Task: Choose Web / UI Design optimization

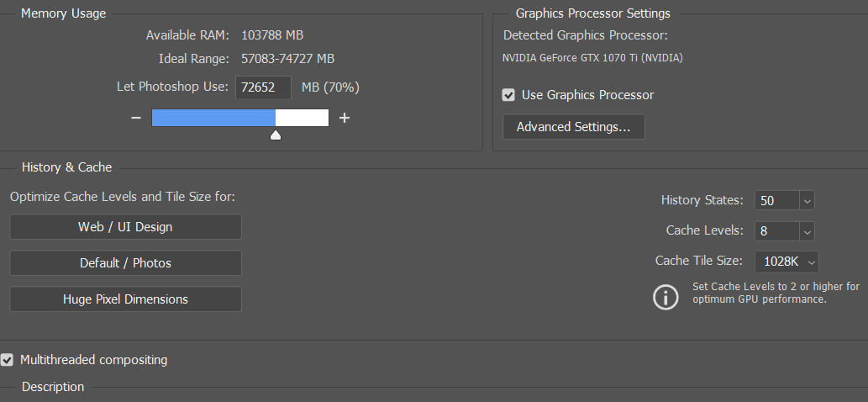Action: [125, 227]
